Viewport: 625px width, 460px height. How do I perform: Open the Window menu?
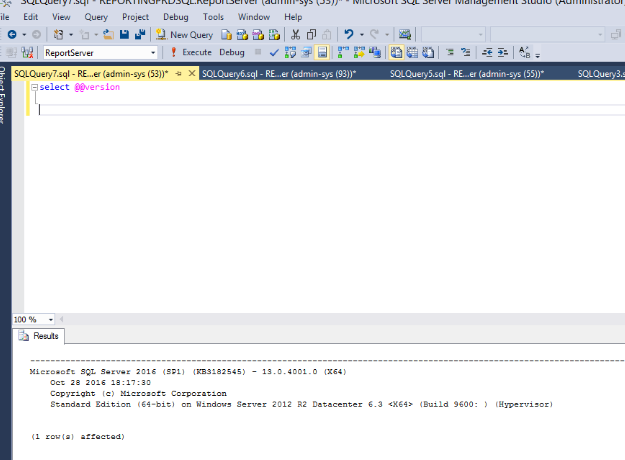pyautogui.click(x=254, y=17)
